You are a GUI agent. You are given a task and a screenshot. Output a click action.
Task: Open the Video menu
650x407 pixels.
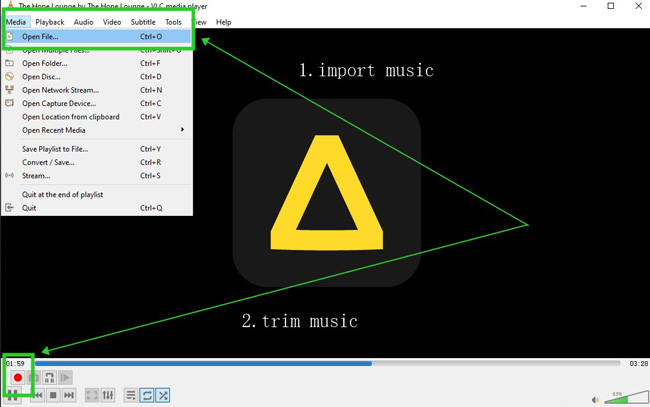pos(112,22)
